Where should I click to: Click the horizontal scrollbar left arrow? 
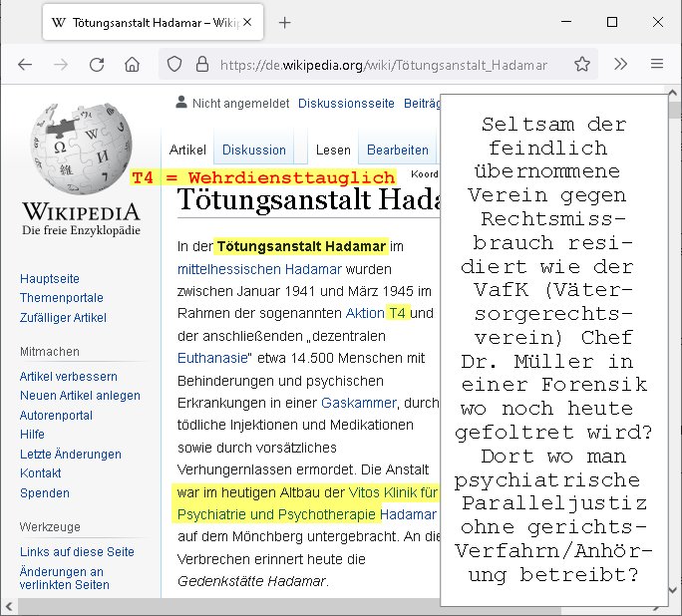click(x=9, y=607)
